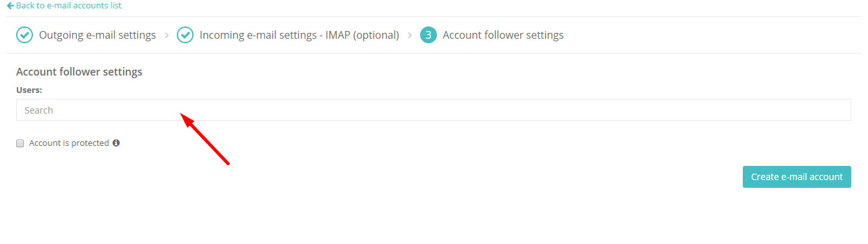
Task: Focus the Users search field
Action: point(434,110)
